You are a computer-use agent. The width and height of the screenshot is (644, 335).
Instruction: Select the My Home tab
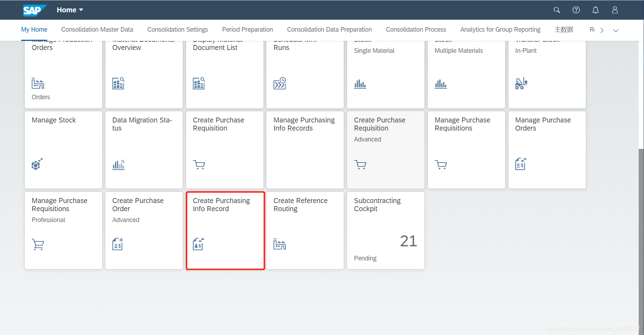(x=34, y=30)
